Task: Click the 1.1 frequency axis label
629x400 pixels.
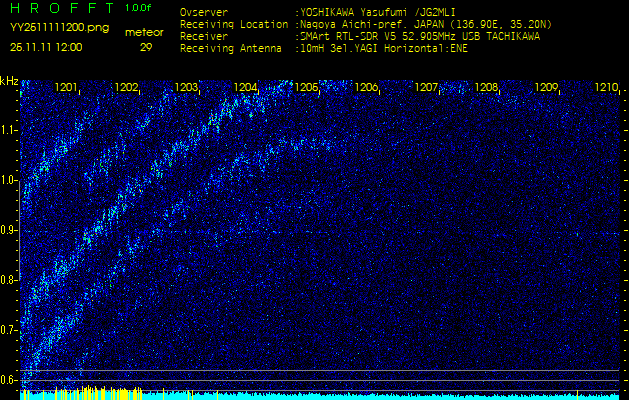Action: 9,130
